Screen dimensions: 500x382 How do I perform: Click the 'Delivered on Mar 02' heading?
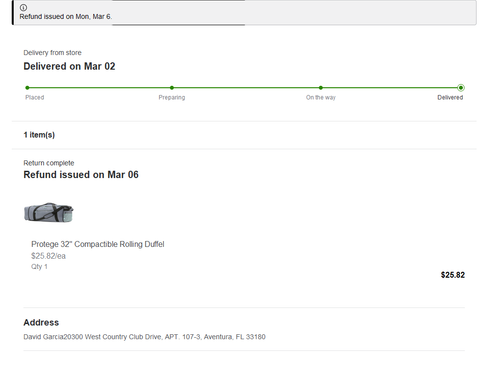coord(69,66)
